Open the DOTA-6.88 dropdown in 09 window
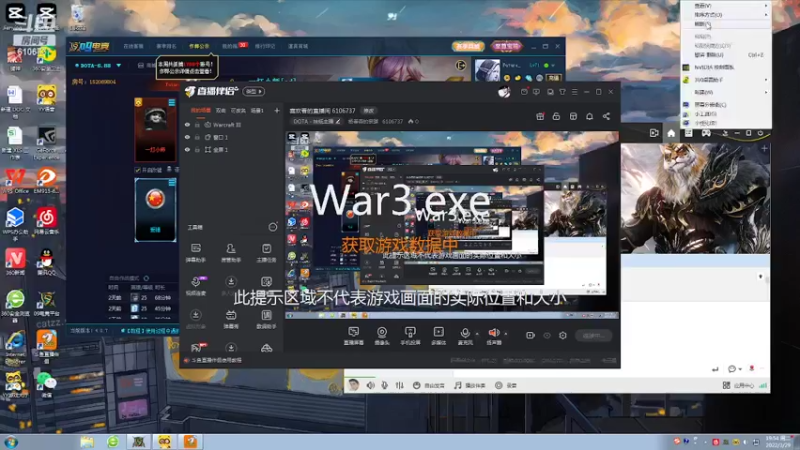 98,66
